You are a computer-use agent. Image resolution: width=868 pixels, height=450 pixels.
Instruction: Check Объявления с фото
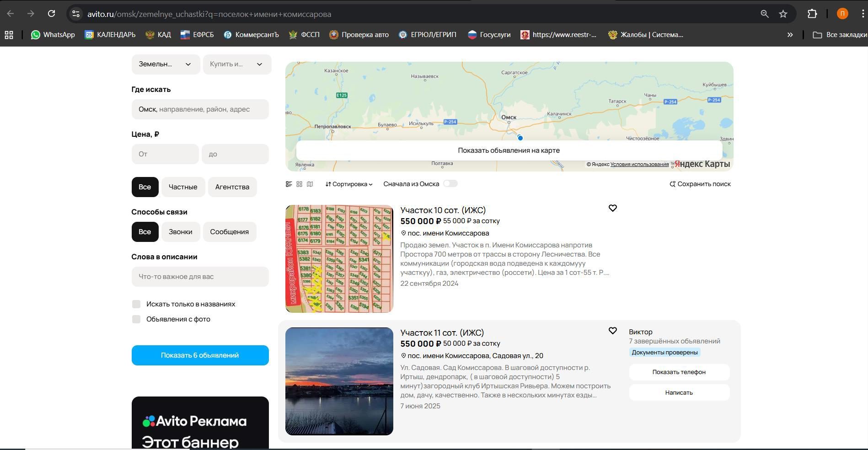(x=136, y=319)
